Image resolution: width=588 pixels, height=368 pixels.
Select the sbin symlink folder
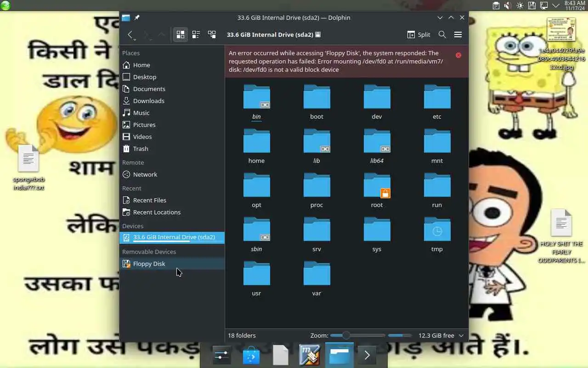pyautogui.click(x=256, y=230)
